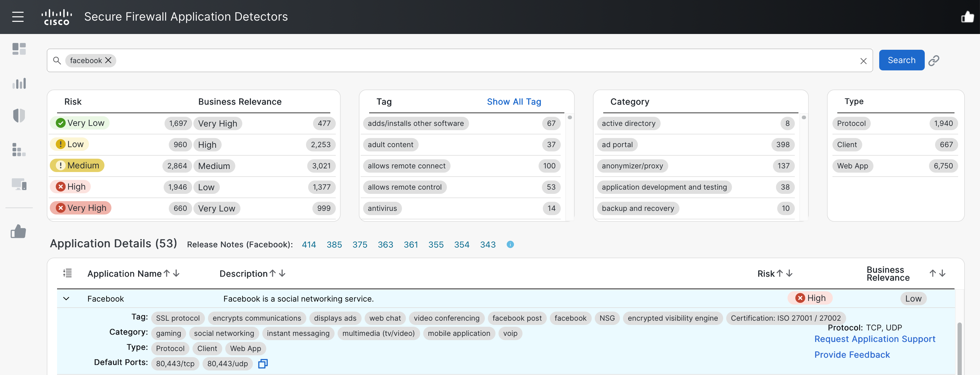The height and width of the screenshot is (375, 980).
Task: Sort Application Name in ascending order
Action: tap(166, 273)
